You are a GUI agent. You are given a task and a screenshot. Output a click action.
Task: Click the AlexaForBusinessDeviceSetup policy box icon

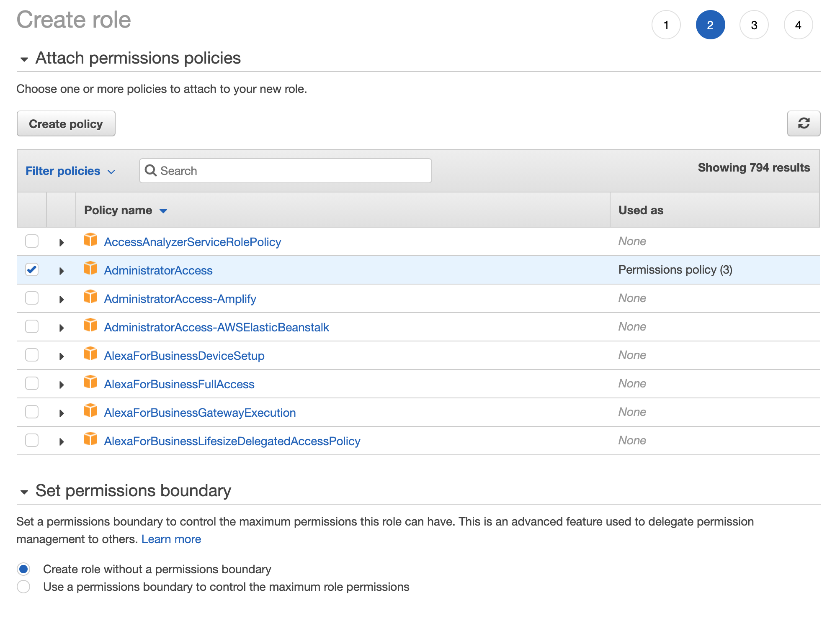point(90,354)
